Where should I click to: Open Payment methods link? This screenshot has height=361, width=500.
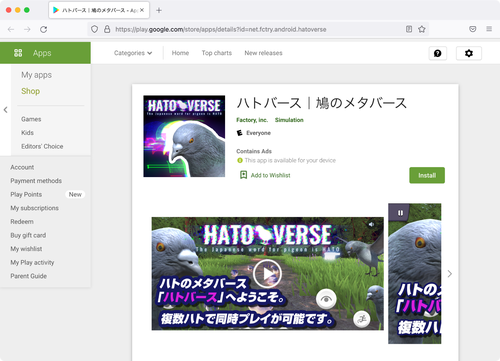pos(36,181)
